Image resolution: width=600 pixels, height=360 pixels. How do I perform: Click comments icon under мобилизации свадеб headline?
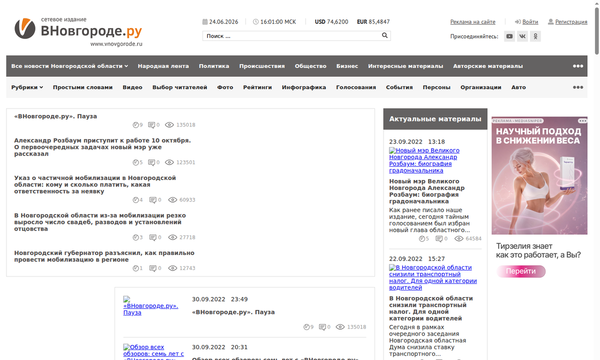pos(152,238)
